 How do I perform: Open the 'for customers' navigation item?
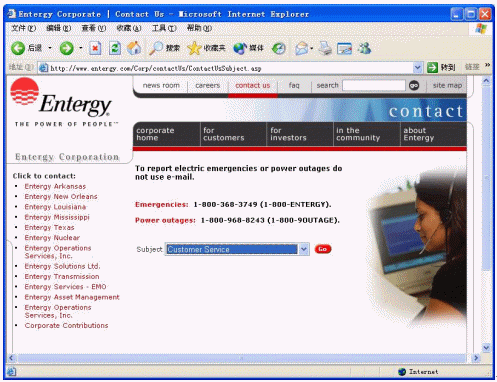(x=224, y=134)
